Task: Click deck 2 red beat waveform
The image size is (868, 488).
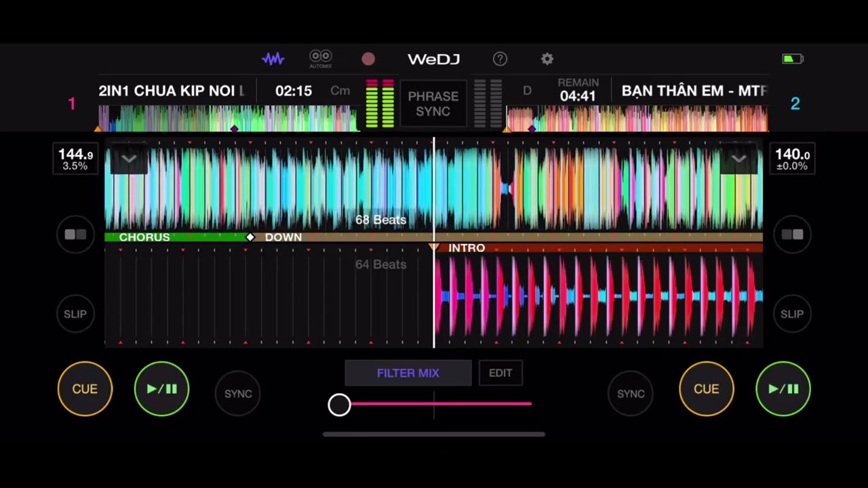Action: tap(599, 296)
